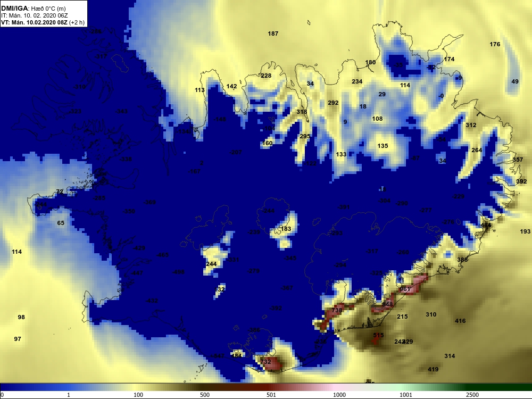532x399 pixels.
Task: Click the map value 113
Action: tap(200, 90)
